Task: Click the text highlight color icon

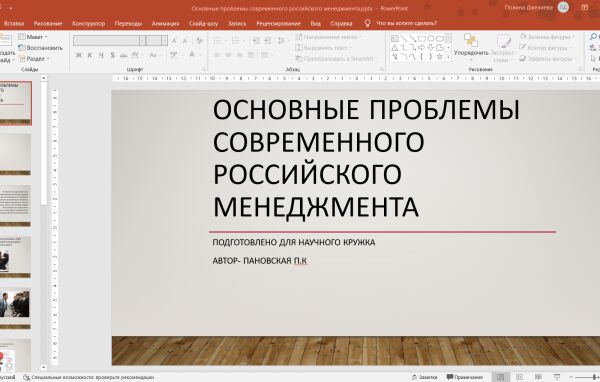Action: (x=174, y=55)
